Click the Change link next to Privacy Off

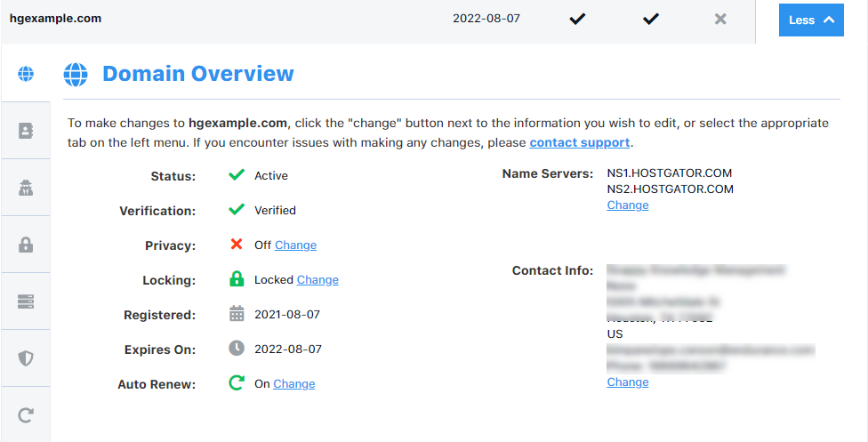click(x=295, y=245)
